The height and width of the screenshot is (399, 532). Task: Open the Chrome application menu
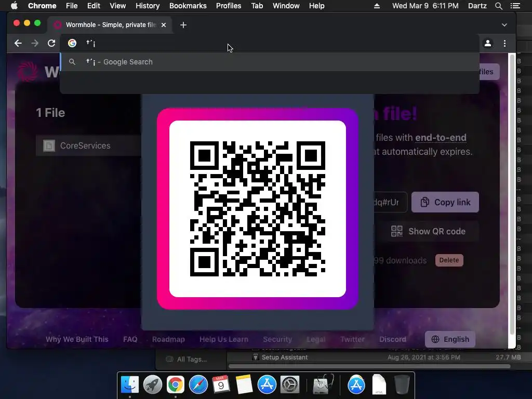(42, 6)
